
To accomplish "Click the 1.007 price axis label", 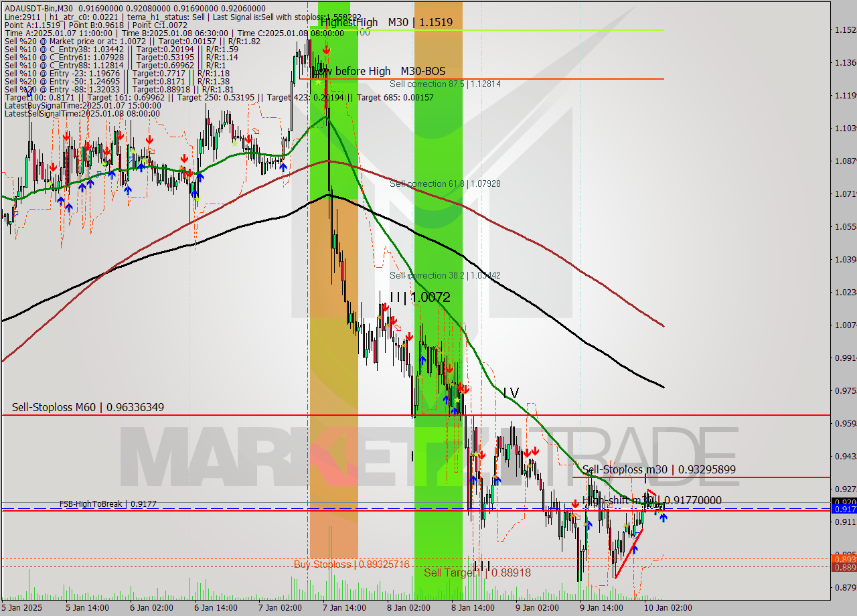I will point(845,325).
